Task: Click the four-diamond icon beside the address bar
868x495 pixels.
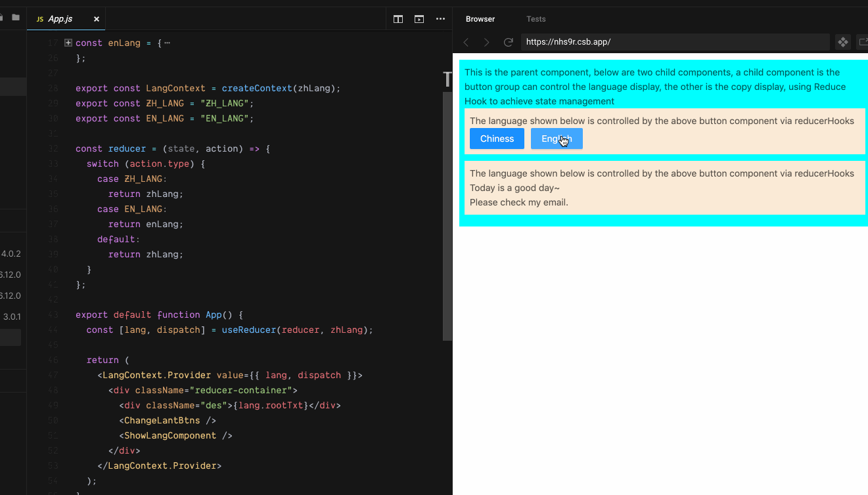Action: coord(842,42)
